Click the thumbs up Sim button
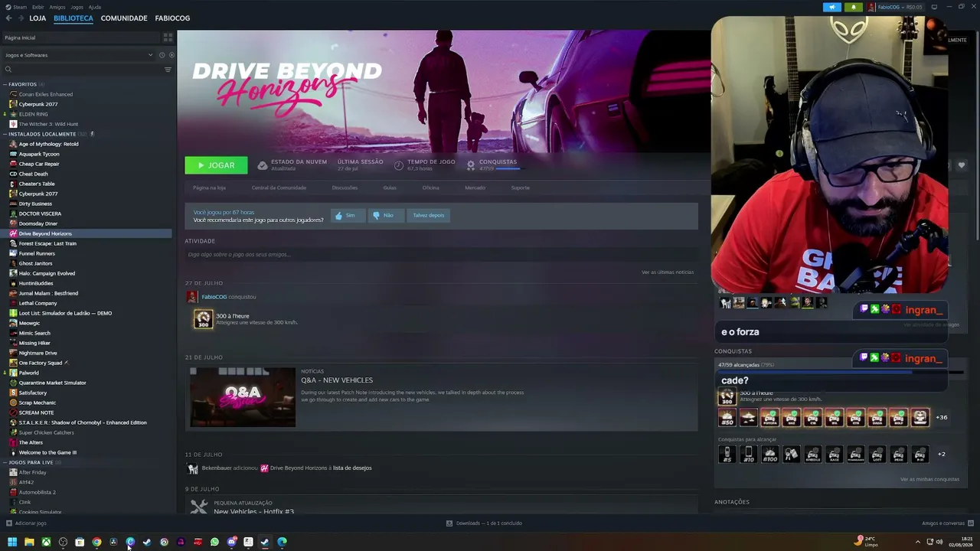The width and height of the screenshot is (980, 551). [x=347, y=215]
